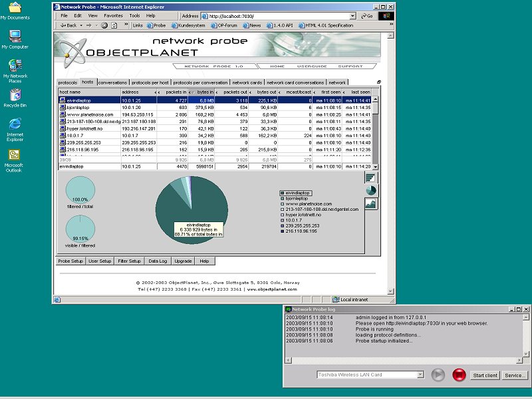532x399 pixels.
Task: Click the browser Back button
Action: pyautogui.click(x=68, y=25)
